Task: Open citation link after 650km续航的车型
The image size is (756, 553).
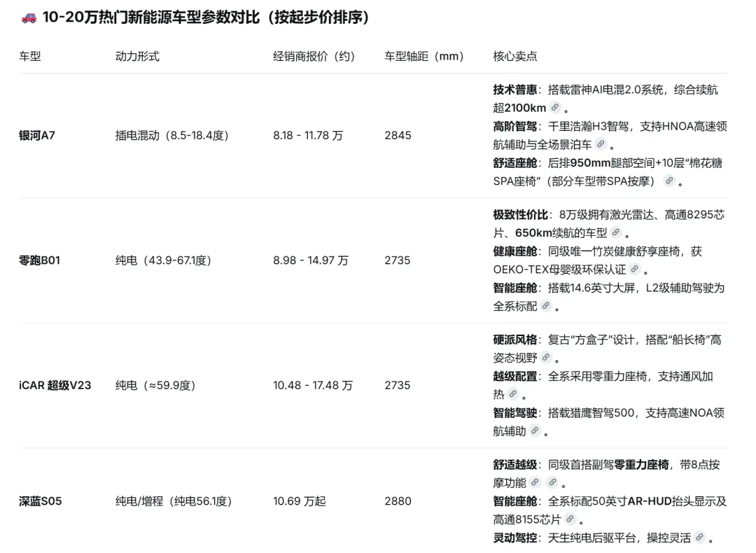Action: pyautogui.click(x=616, y=232)
